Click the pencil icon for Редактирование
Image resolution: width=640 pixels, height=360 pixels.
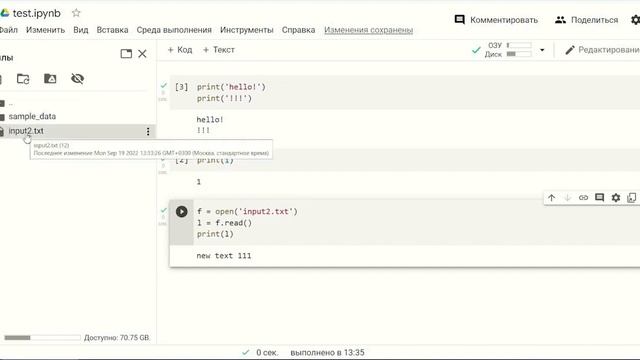click(x=570, y=50)
